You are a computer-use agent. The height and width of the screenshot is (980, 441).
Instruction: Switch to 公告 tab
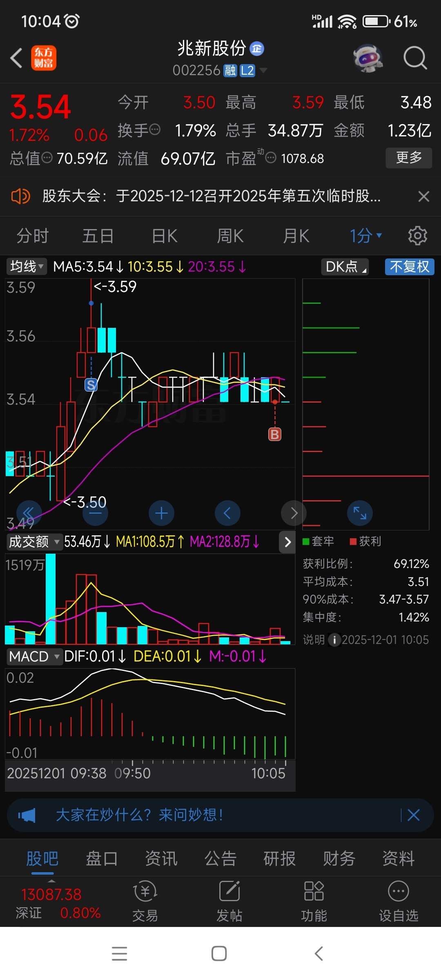point(220,858)
